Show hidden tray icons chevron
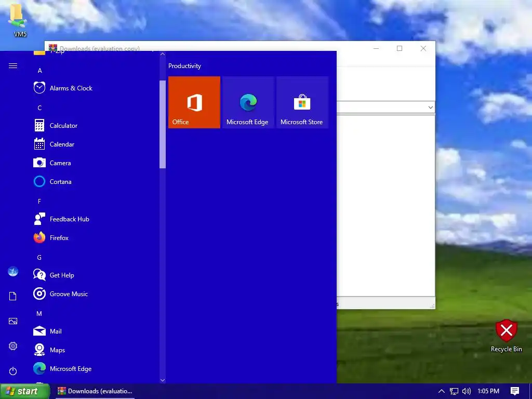 pos(442,391)
